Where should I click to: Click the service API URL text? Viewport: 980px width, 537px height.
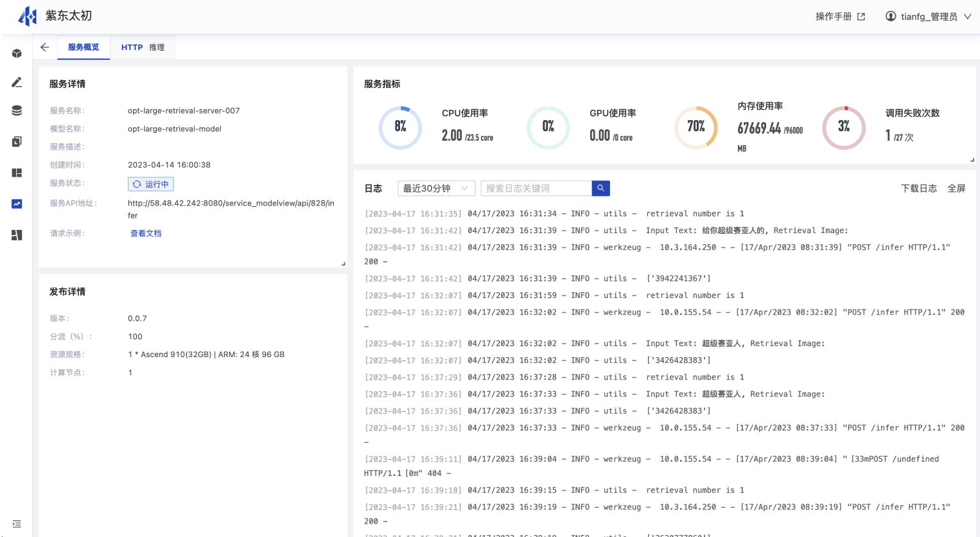point(231,209)
